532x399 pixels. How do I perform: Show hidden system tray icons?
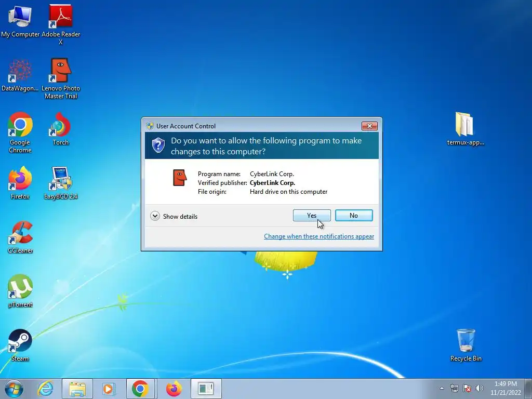point(442,388)
